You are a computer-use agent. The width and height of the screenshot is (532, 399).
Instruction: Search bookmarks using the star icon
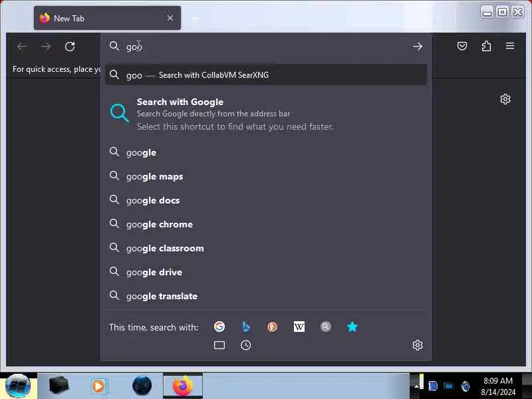(352, 327)
